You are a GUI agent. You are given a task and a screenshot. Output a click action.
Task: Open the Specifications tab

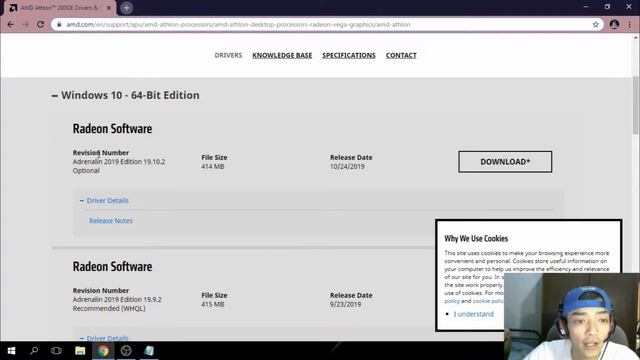[x=349, y=55]
